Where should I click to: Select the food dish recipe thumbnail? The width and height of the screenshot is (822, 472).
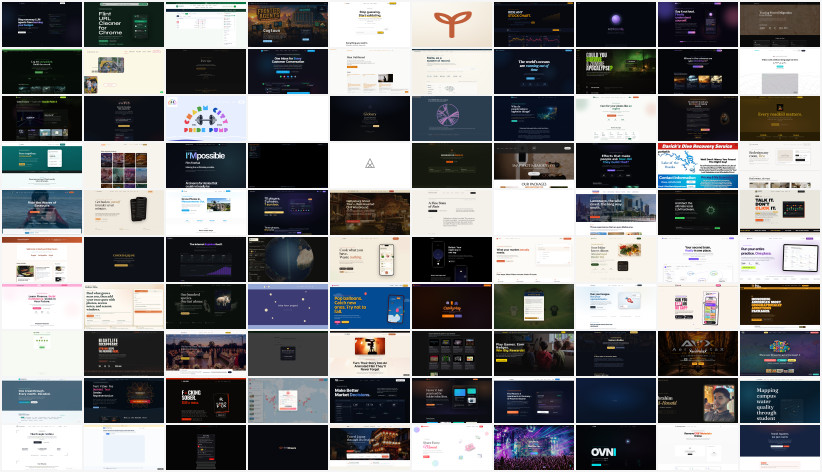pos(616,260)
